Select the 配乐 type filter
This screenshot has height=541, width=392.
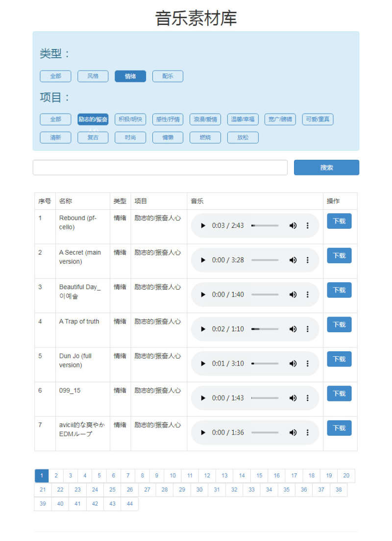tap(168, 76)
